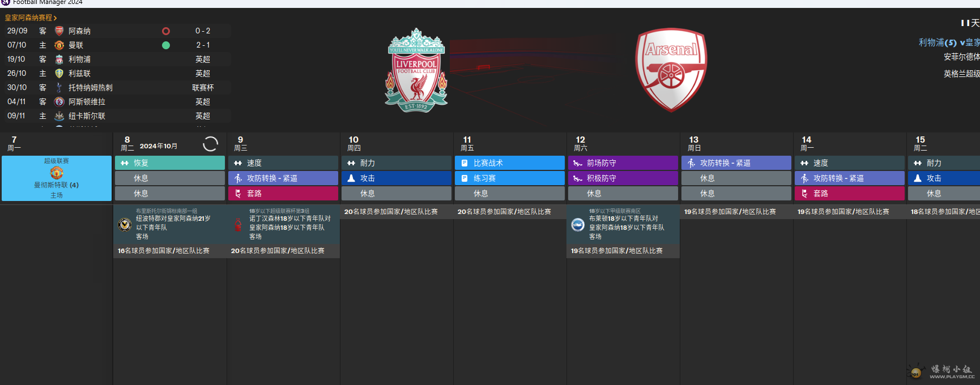
Task: Click the cone icon on day 10's 攻击 session
Action: (351, 178)
